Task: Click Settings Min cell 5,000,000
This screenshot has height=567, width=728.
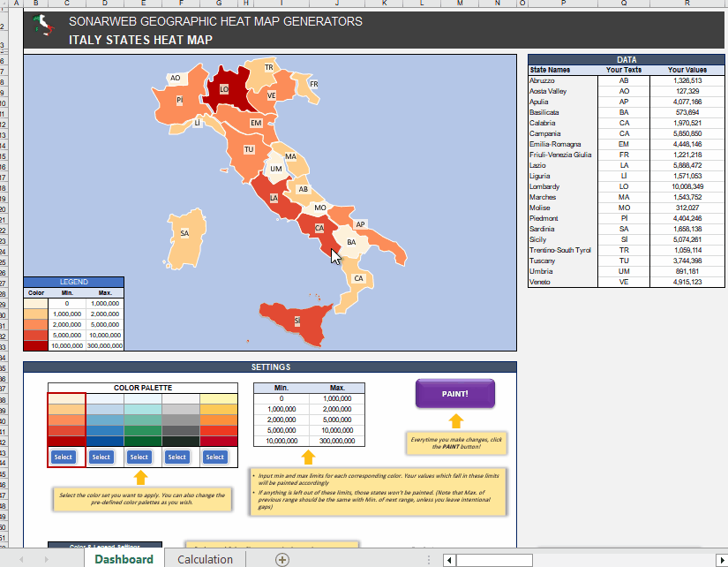Action: [x=281, y=430]
